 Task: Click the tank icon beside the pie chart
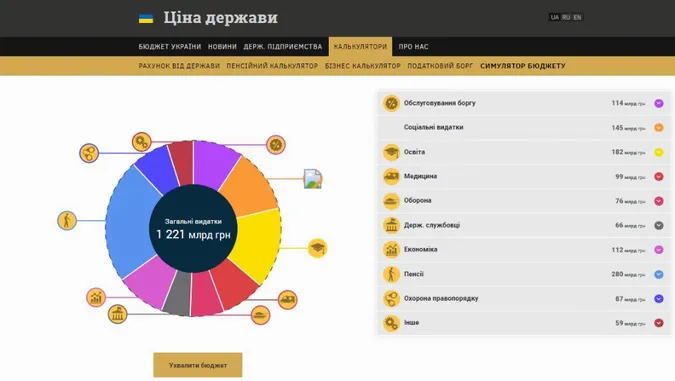(x=260, y=315)
